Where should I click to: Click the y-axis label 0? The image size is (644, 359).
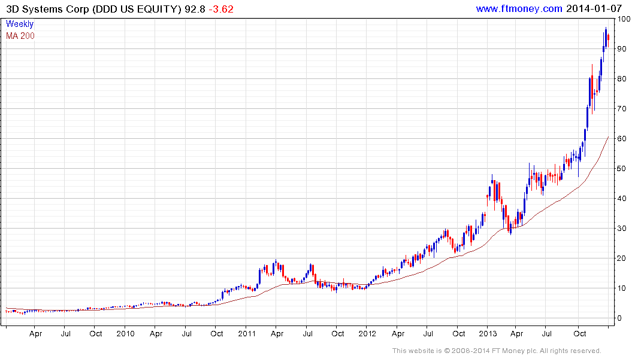click(620, 318)
